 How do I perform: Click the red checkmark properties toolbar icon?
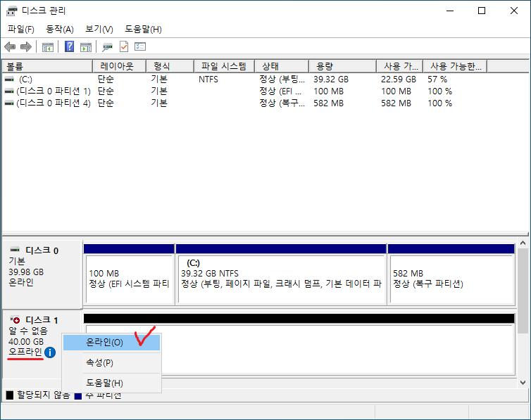click(x=124, y=46)
